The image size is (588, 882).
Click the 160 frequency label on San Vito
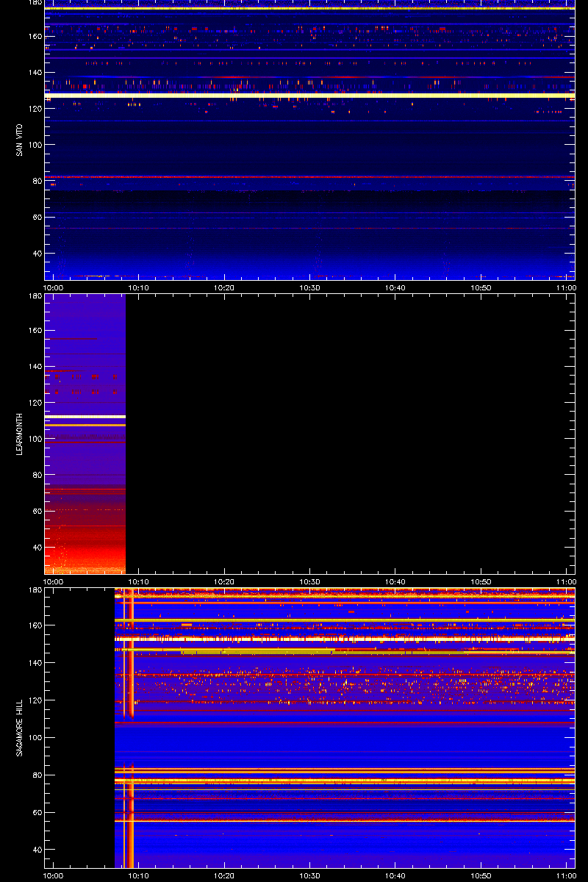35,36
